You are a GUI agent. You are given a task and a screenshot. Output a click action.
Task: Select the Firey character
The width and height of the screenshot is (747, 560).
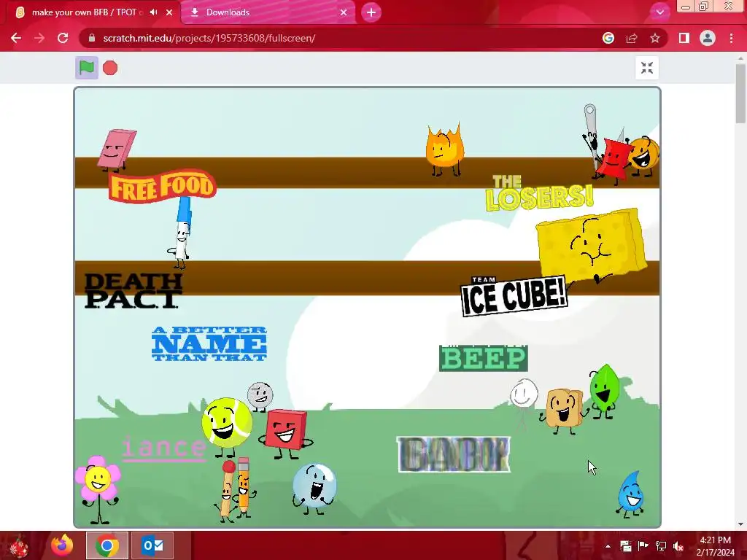(444, 149)
